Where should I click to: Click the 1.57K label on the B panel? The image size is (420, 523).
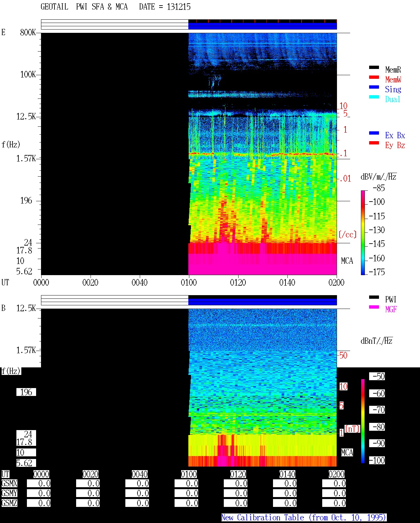click(x=26, y=350)
